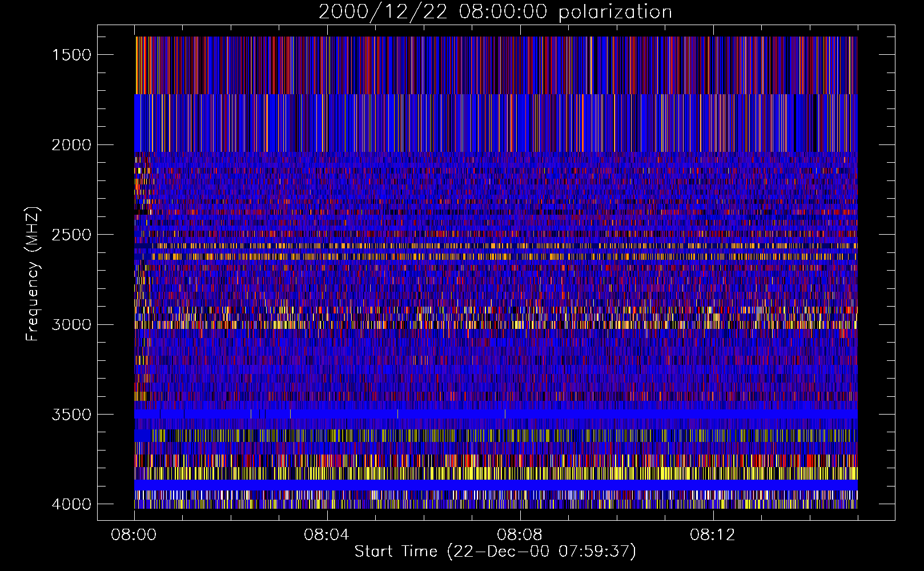Click the 08:04 time tick label

(x=327, y=535)
